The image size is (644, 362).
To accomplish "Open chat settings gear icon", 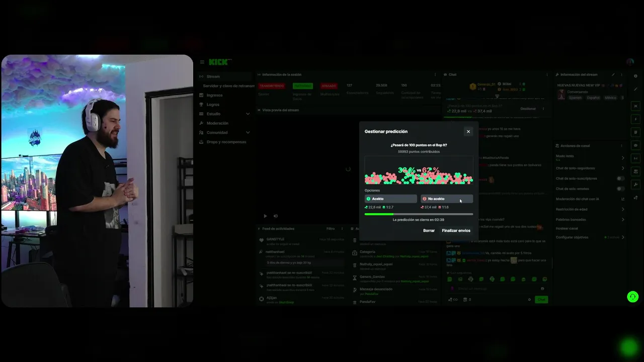I will coord(529,300).
